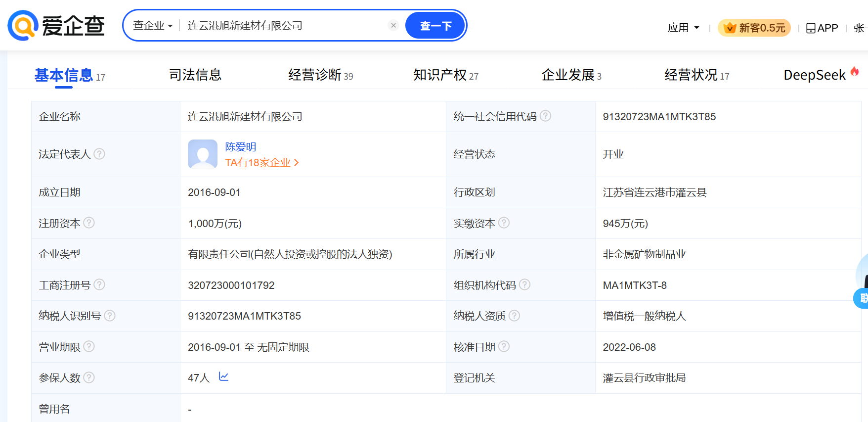Open help icon next to 核准日期

click(504, 346)
